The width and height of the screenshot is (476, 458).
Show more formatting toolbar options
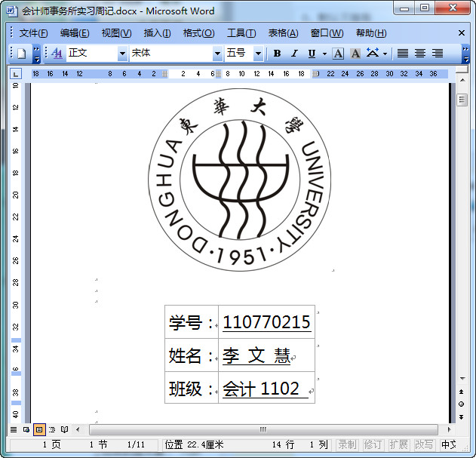pyautogui.click(x=465, y=54)
